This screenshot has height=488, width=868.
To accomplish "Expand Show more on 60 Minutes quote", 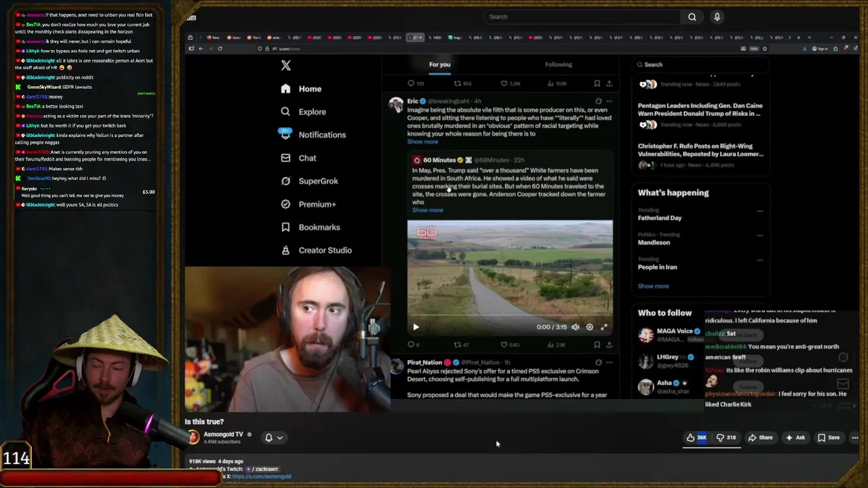I will tap(427, 210).
